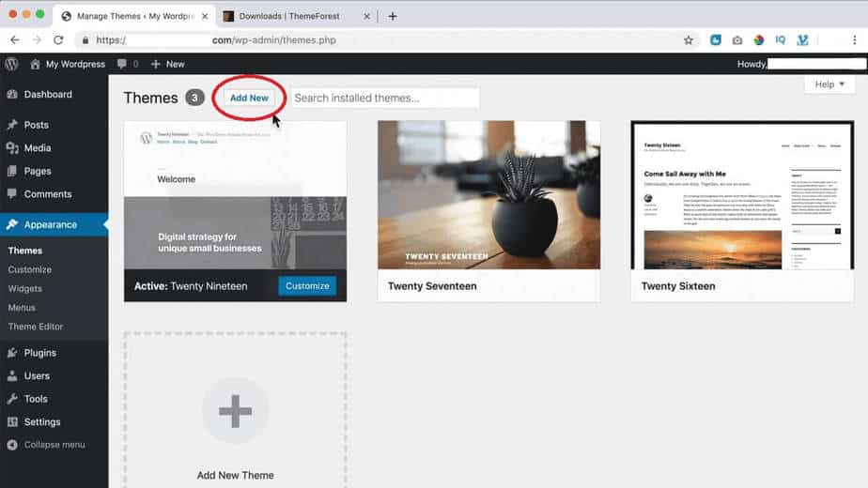This screenshot has width=868, height=488.
Task: Click the browser reload icon
Action: (x=58, y=40)
